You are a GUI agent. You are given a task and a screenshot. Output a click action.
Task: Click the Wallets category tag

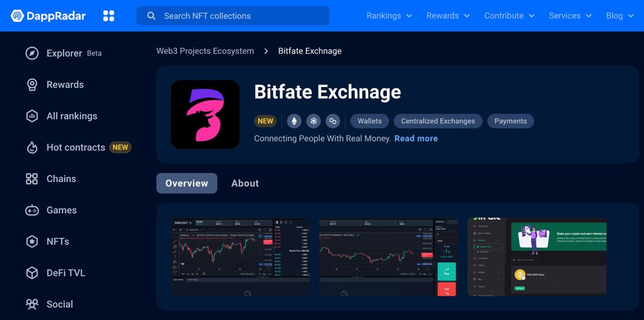pos(370,121)
